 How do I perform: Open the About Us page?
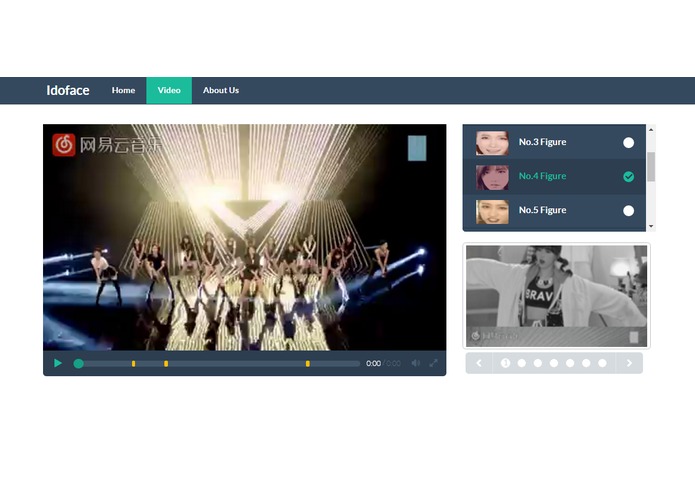point(221,90)
